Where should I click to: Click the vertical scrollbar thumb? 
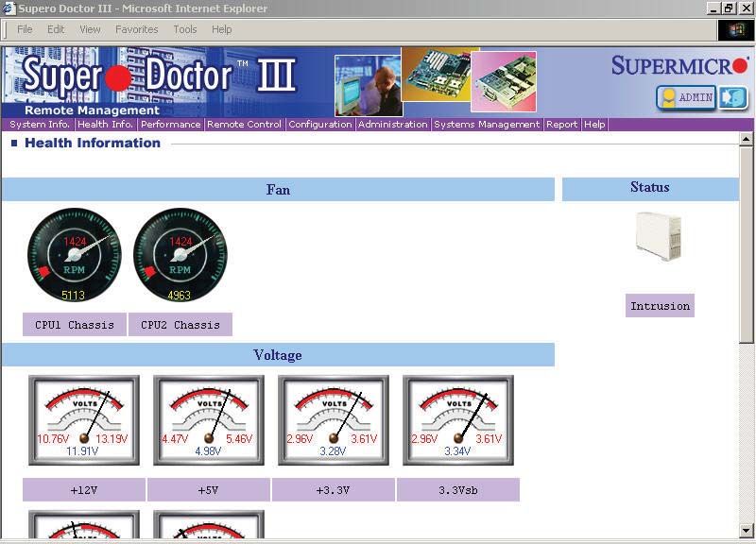pos(746,245)
